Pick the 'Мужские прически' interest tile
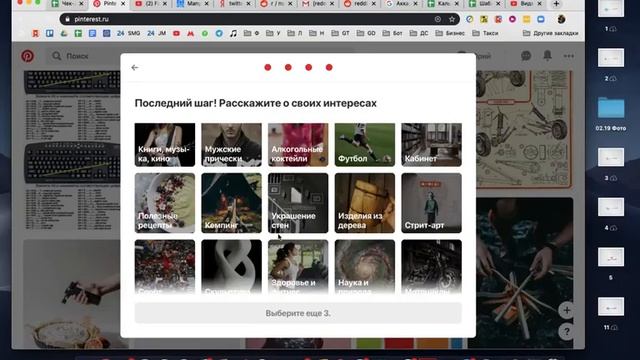Viewport: 640px width, 360px height. (231, 145)
